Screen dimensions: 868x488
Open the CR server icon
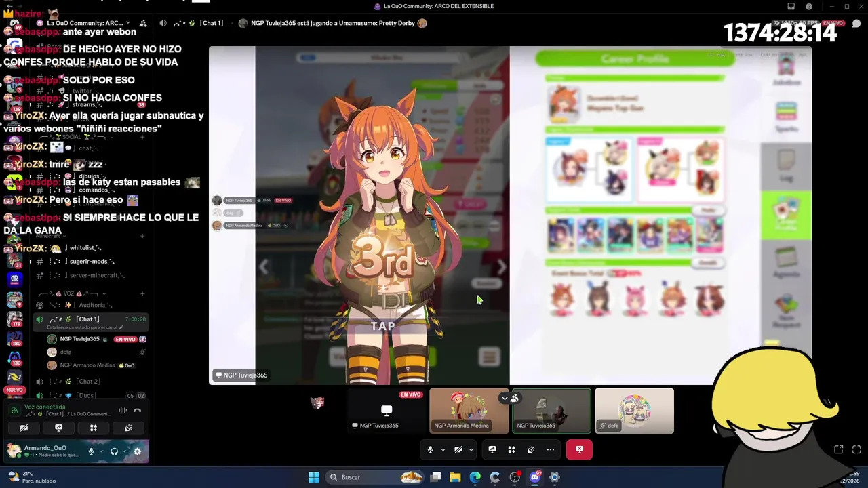click(14, 279)
